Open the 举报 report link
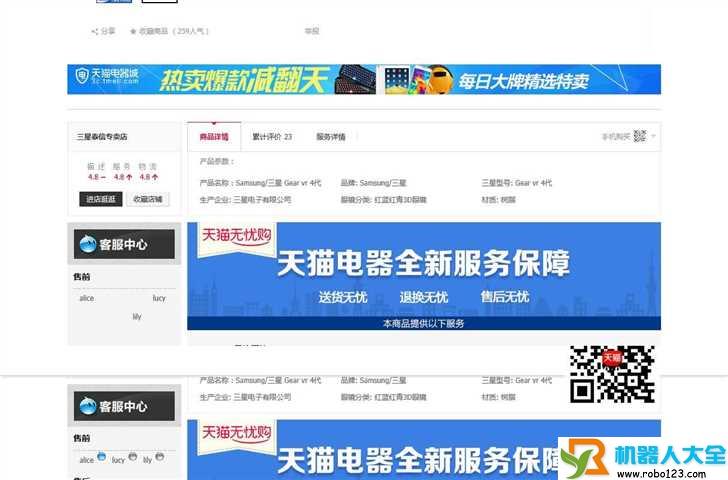Viewport: 728px width, 480px height. (x=312, y=31)
